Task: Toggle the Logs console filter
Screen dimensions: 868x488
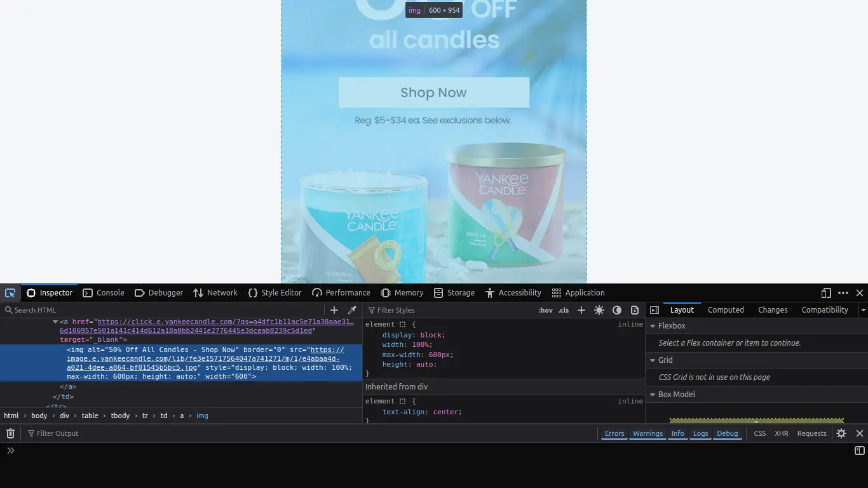Action: point(700,433)
